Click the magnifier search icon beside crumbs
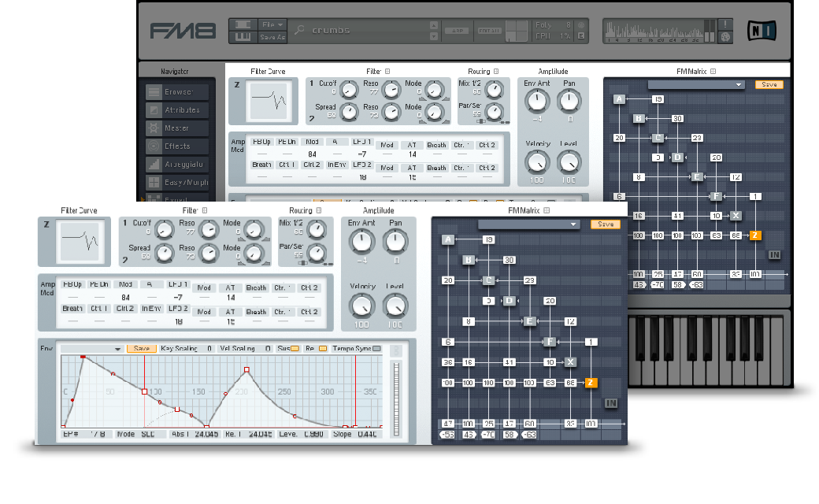 click(299, 30)
